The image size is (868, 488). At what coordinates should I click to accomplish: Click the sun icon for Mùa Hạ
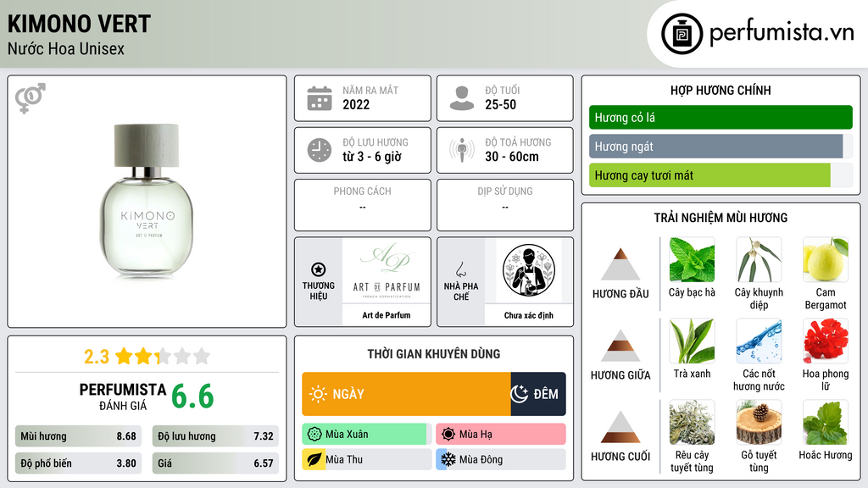coord(448,435)
